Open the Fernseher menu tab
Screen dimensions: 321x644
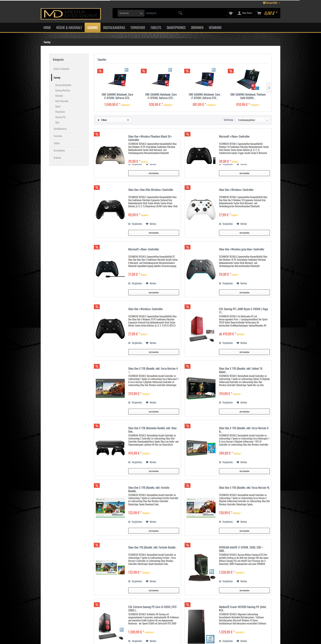(138, 27)
